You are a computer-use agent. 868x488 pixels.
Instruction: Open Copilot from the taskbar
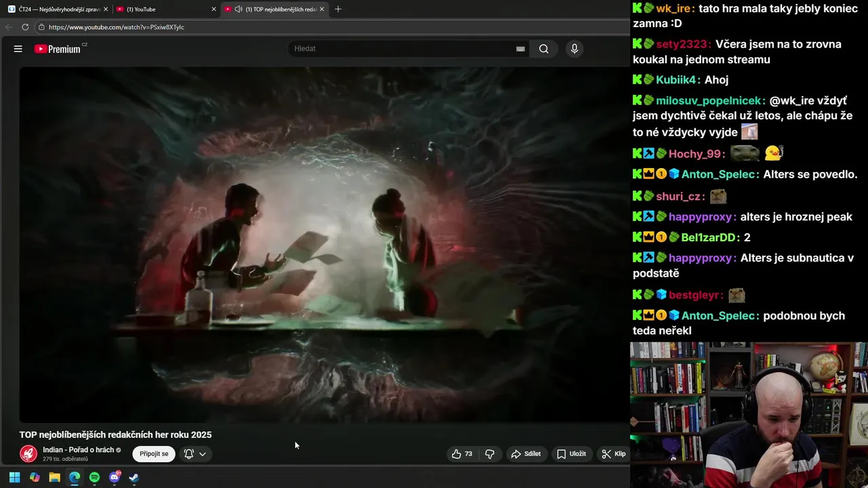point(35,477)
